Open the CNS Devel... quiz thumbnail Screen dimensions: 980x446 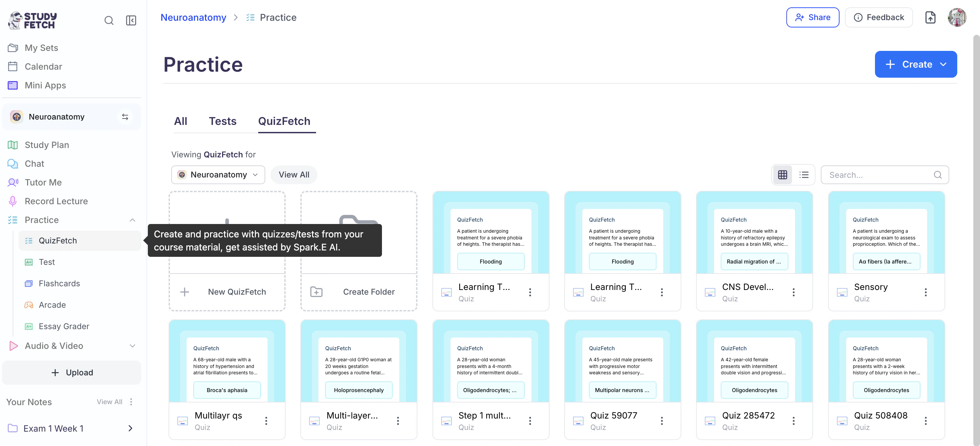[x=754, y=232]
